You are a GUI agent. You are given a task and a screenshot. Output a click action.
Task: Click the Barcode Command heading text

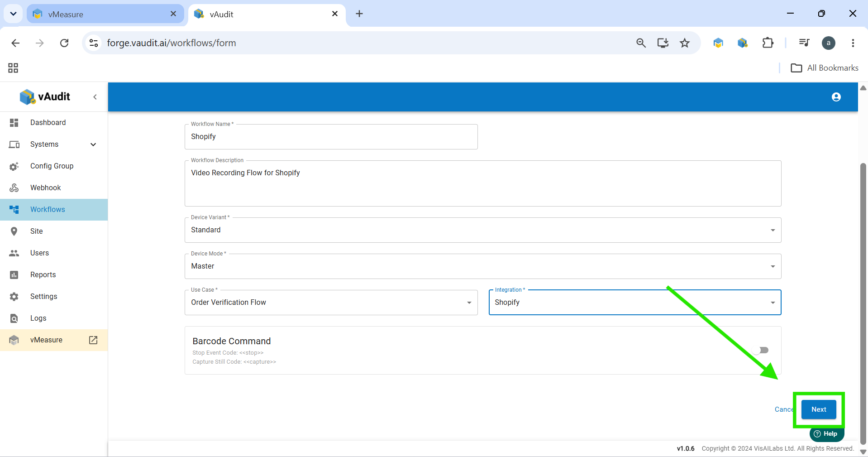point(232,342)
